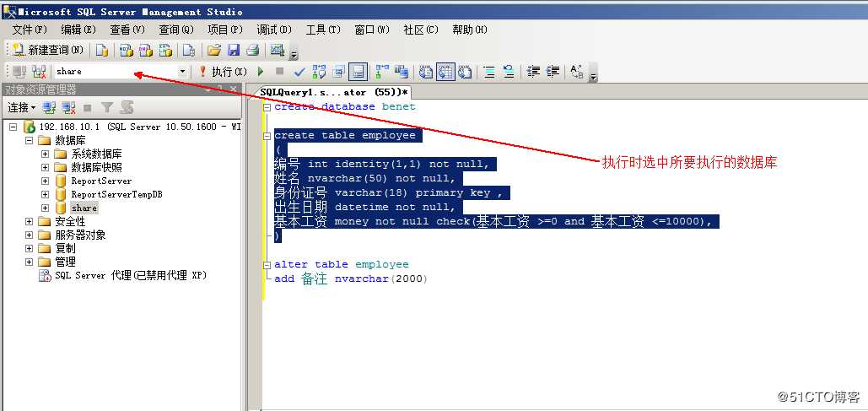The height and width of the screenshot is (411, 868).
Task: Select the SQLQuery1.s...ator (55) tab
Action: pos(334,93)
